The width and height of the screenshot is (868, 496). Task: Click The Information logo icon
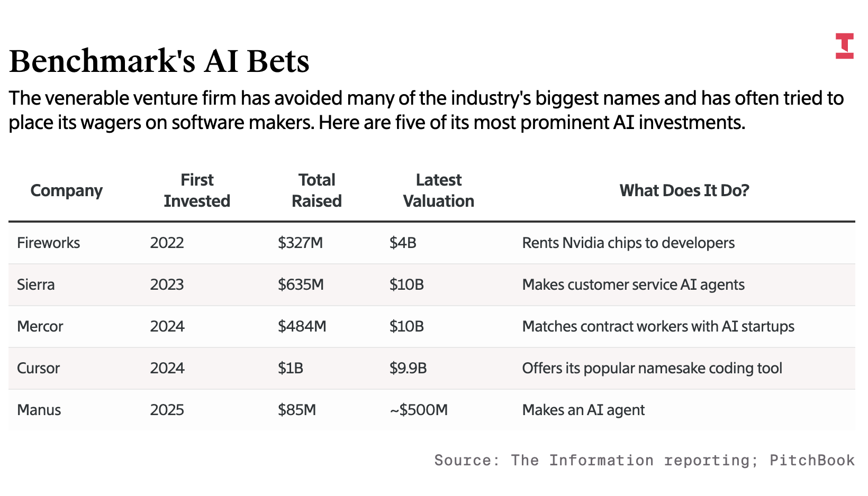click(x=844, y=46)
